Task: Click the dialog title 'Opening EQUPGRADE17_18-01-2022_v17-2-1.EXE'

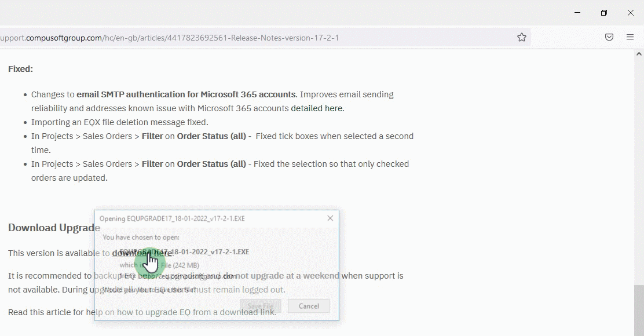Action: pyautogui.click(x=172, y=218)
